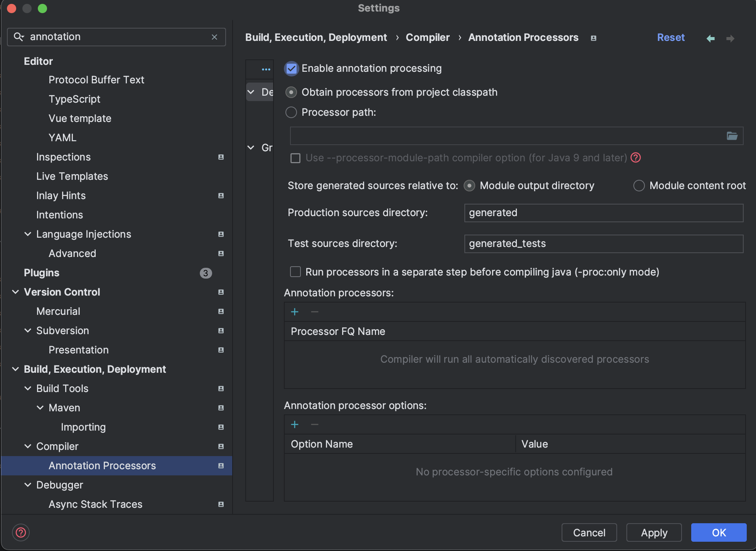Open the processor path folder browser

click(x=732, y=136)
